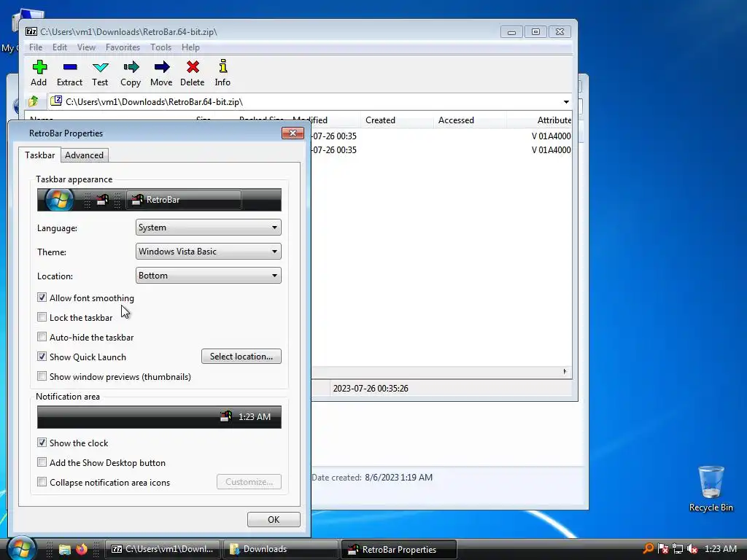Viewport: 747px width, 560px height.
Task: Enable Show window previews (thumbnails)
Action: click(42, 376)
